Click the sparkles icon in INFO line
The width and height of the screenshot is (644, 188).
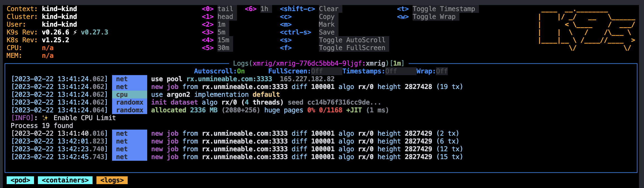point(45,118)
